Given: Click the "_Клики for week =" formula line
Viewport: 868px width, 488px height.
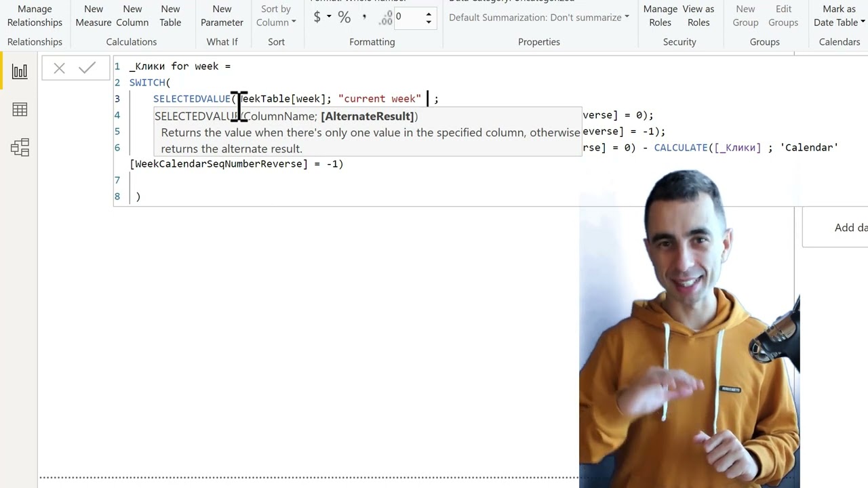Looking at the screenshot, I should click(180, 66).
